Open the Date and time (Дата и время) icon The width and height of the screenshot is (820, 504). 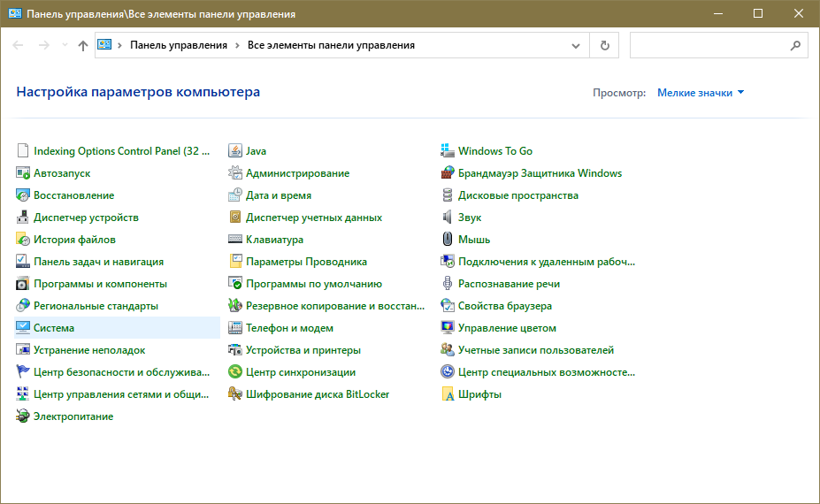click(x=235, y=195)
